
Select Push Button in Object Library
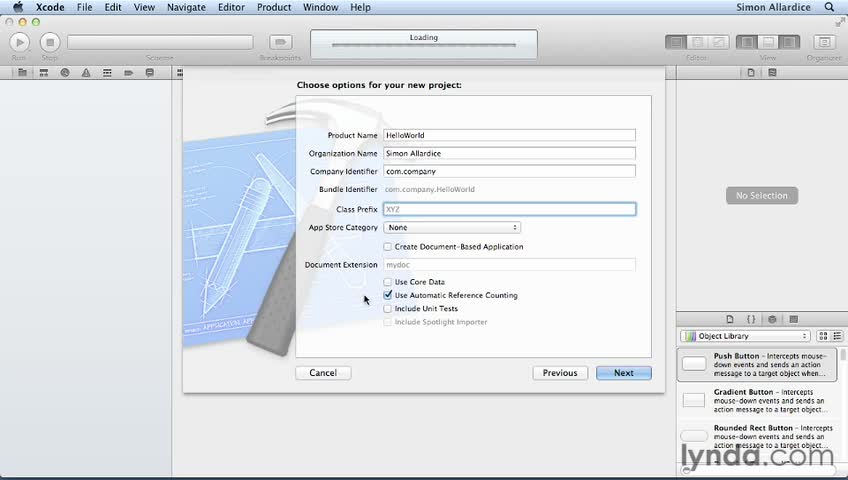(x=757, y=365)
